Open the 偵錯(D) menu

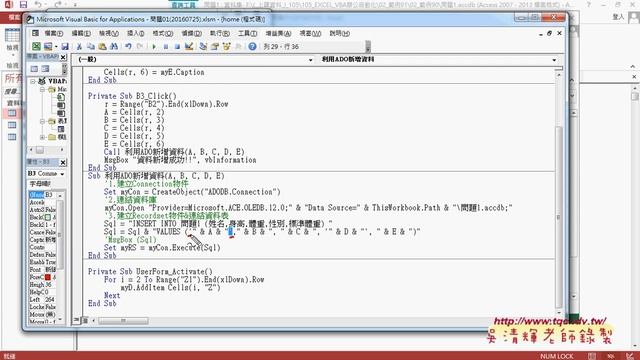pyautogui.click(x=191, y=33)
